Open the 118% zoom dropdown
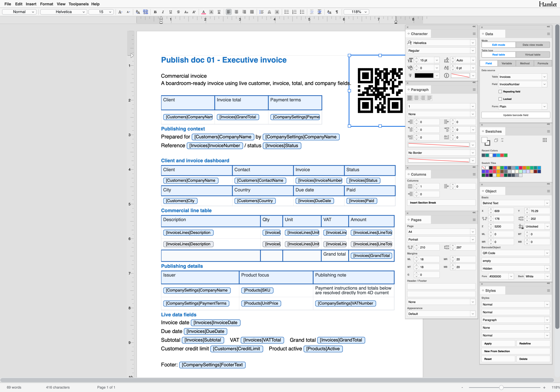 [x=356, y=12]
